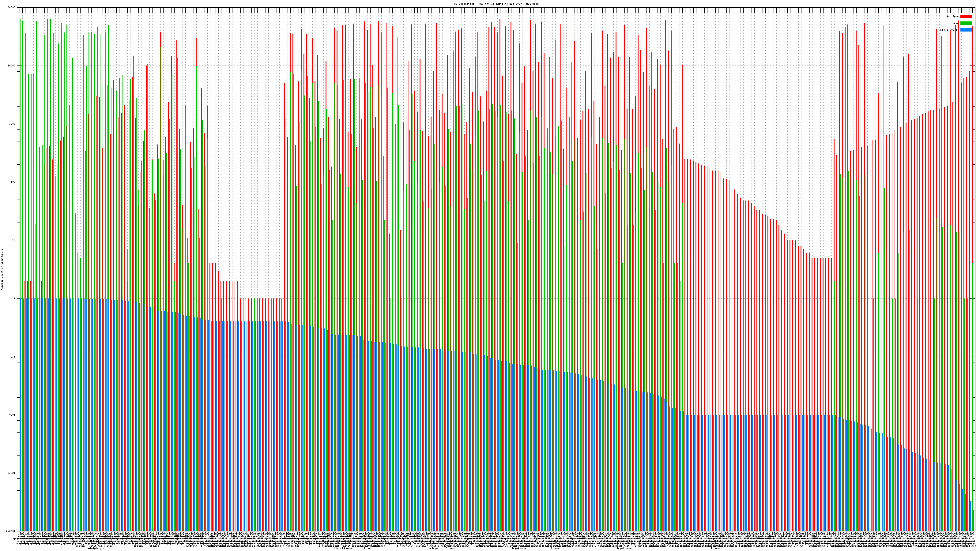Click the 'Not Spam' legend label
Screen dimensions: 980x551
click(953, 16)
